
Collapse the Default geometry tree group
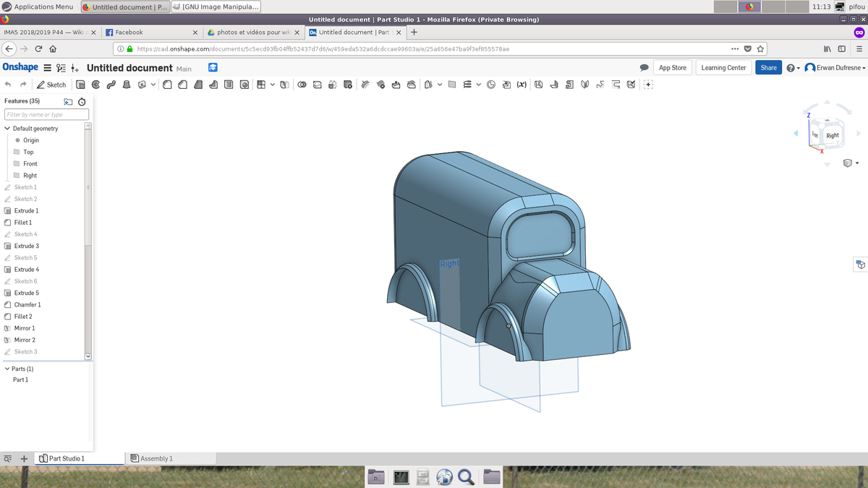[7, 129]
